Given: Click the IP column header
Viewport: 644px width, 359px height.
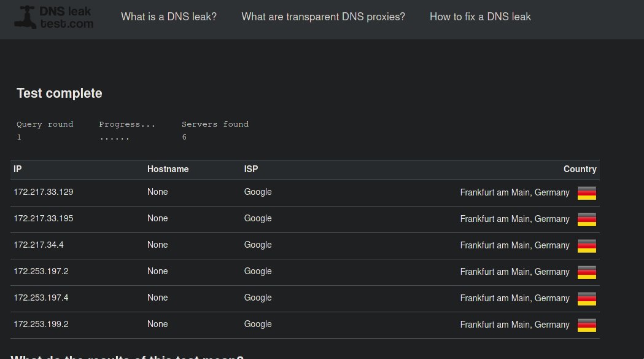Looking at the screenshot, I should pos(18,169).
